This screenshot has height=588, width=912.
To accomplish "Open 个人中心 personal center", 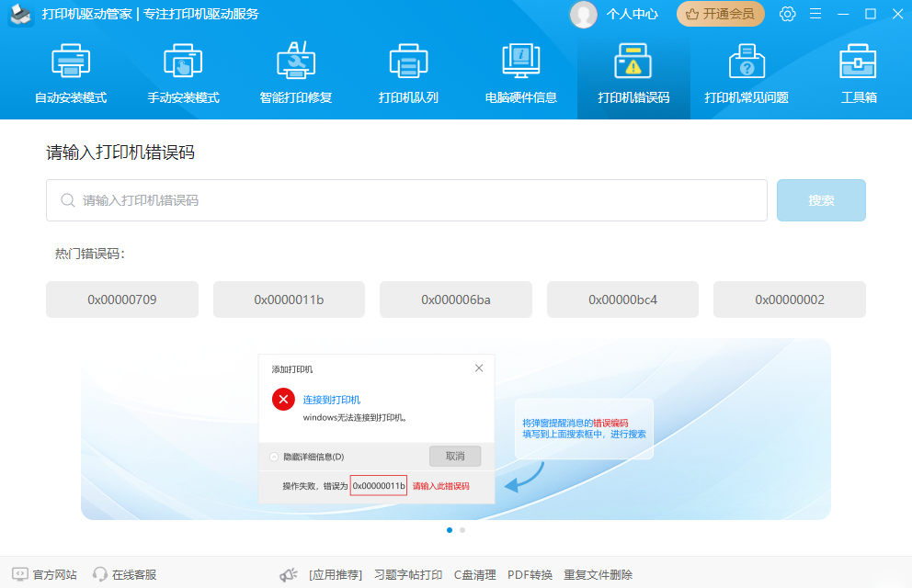I will click(x=636, y=14).
